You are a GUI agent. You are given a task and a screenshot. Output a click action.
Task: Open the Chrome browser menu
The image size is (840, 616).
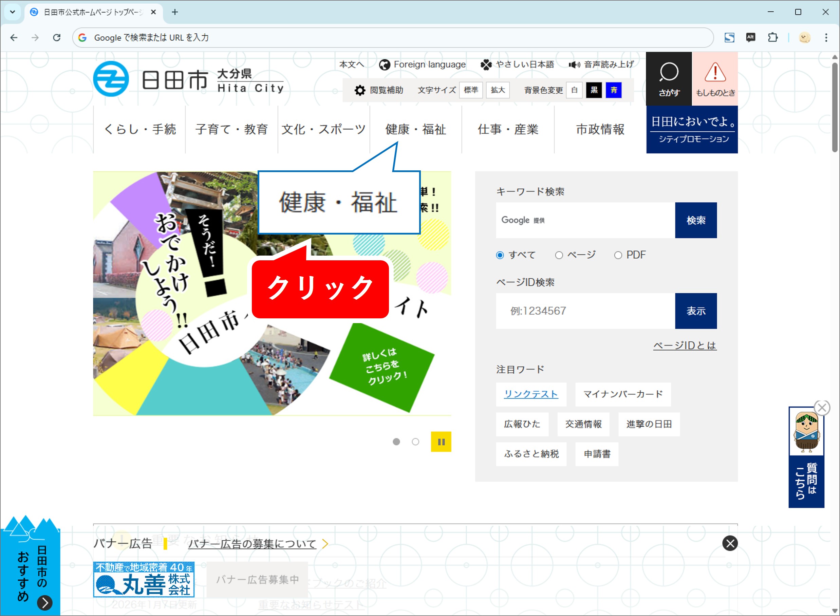[x=826, y=38]
